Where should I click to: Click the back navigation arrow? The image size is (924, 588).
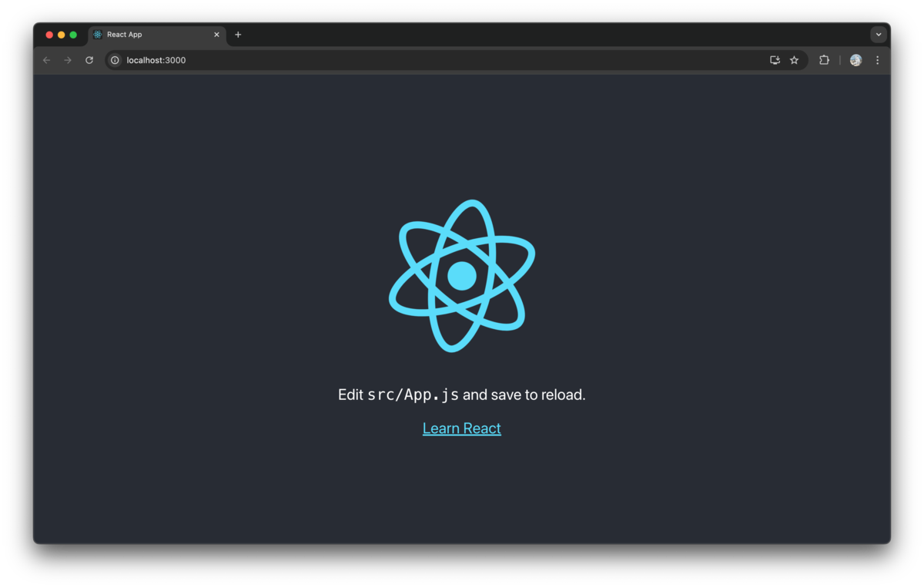tap(46, 59)
